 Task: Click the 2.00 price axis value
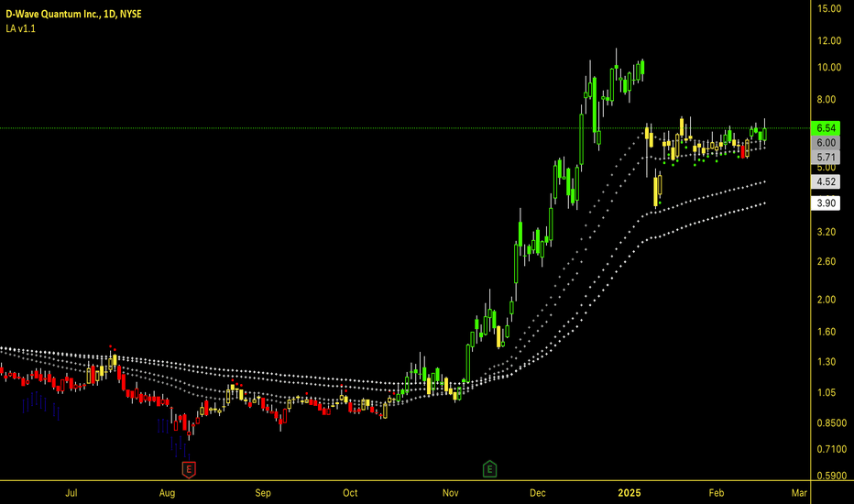pos(826,300)
